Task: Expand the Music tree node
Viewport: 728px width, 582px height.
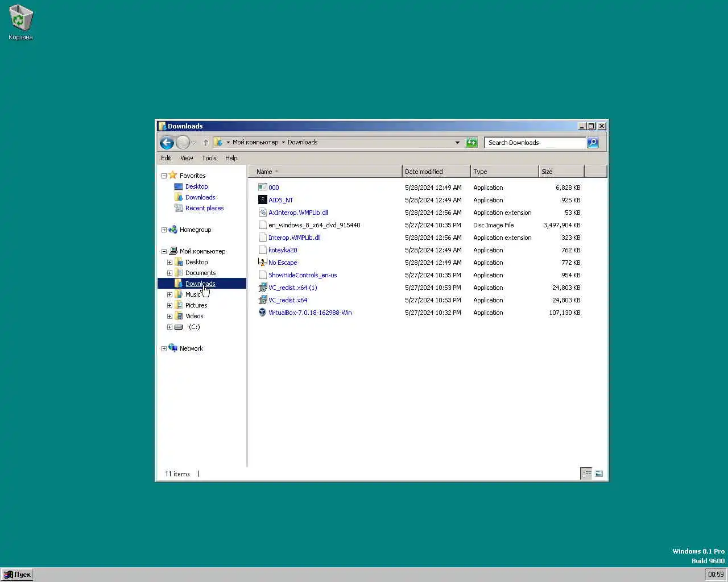Action: click(169, 295)
